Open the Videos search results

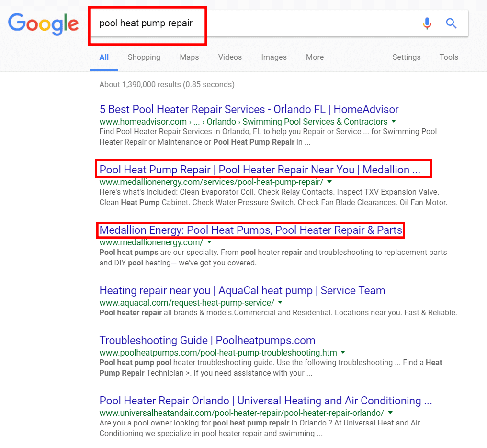click(229, 57)
